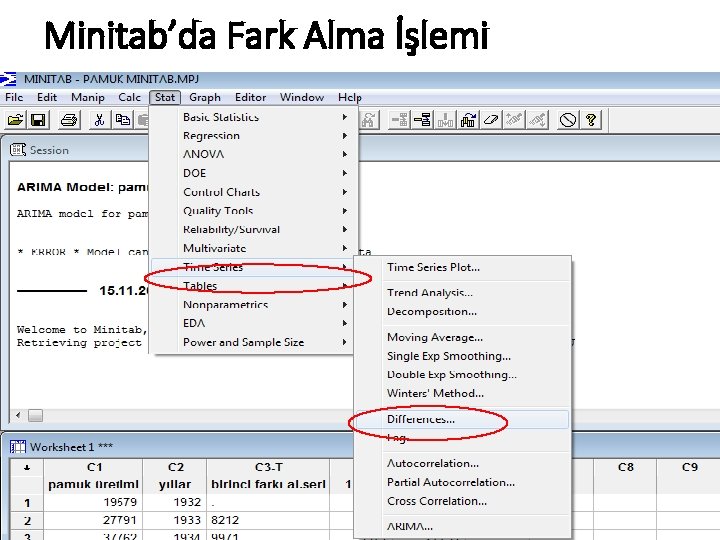Click the Help question mark icon

point(591,120)
